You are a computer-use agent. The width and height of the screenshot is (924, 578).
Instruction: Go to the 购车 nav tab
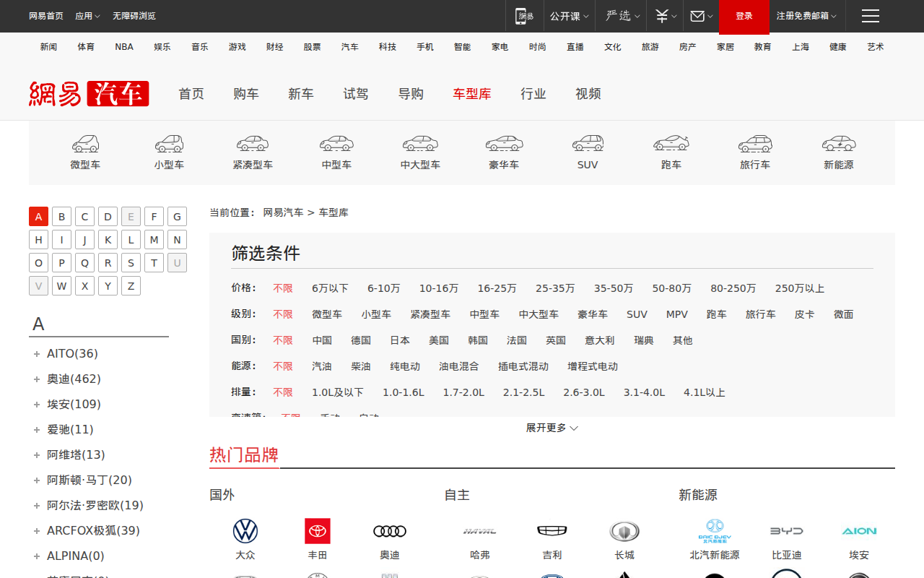pyautogui.click(x=246, y=94)
